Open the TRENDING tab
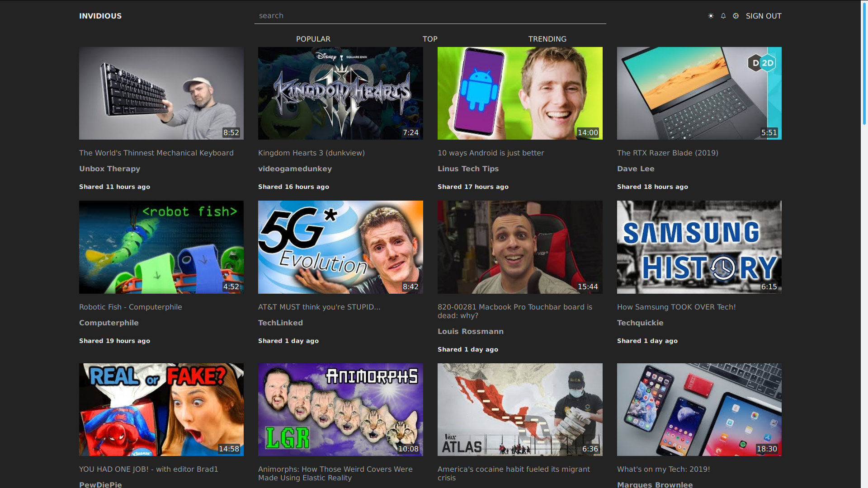 (547, 39)
